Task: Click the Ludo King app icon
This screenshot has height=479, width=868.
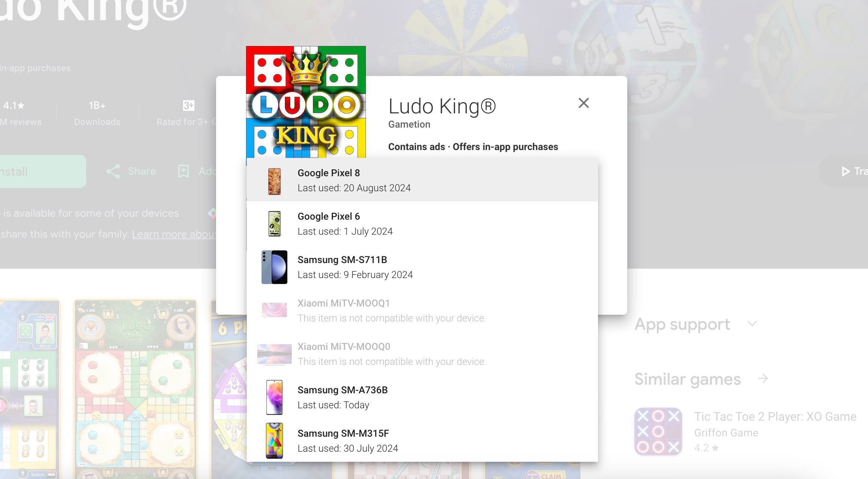Action: coord(306,102)
